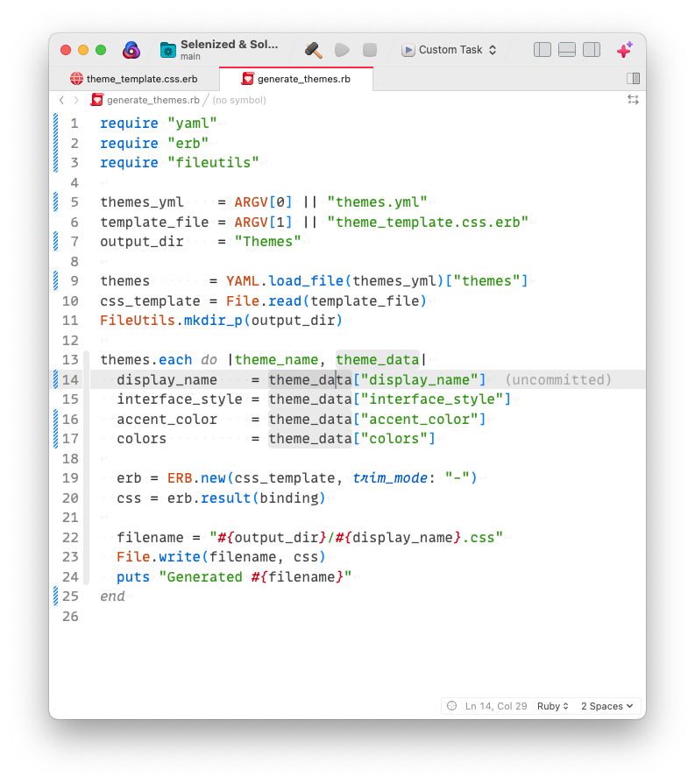Click the end keyword on line 25
The width and height of the screenshot is (695, 784).
(x=112, y=597)
